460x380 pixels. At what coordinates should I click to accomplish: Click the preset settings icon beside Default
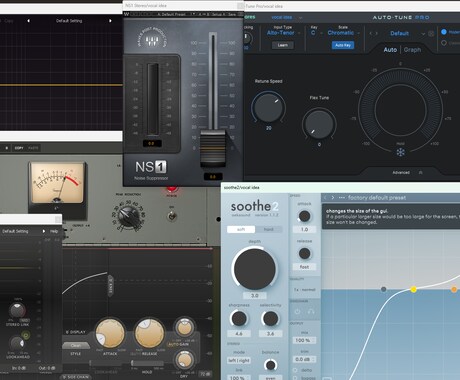click(x=431, y=34)
